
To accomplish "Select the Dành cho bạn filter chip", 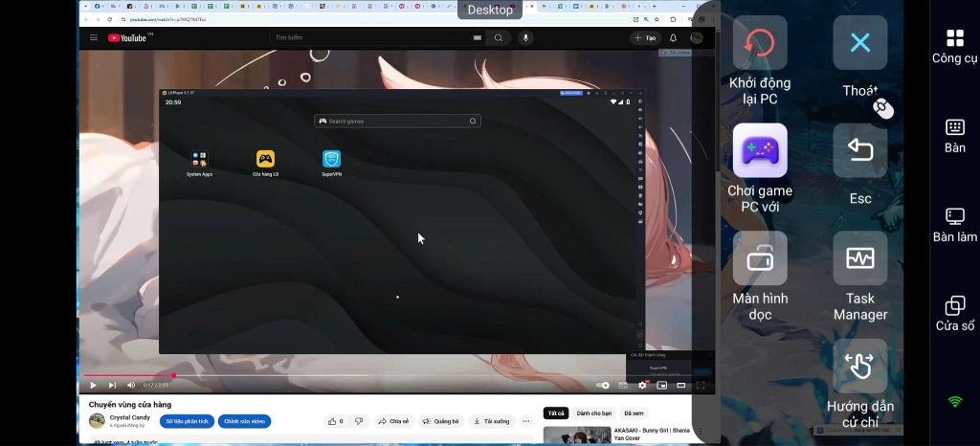I will [x=593, y=413].
